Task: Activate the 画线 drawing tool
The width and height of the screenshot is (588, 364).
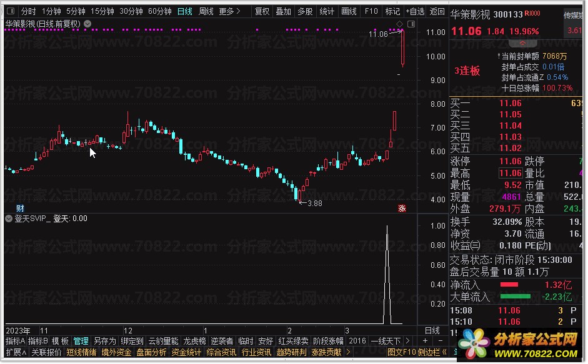Action: click(x=349, y=11)
